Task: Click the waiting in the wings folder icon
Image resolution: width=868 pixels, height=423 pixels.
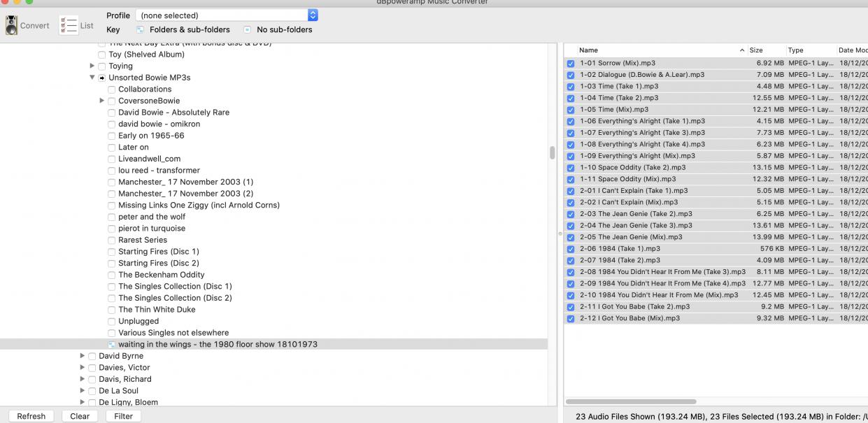Action: [x=112, y=345]
